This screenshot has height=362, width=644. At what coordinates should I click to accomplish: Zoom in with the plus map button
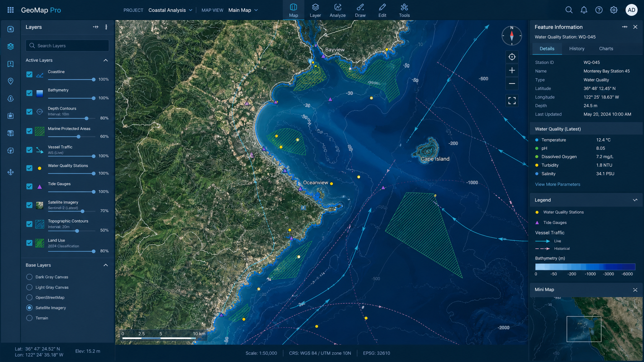512,70
